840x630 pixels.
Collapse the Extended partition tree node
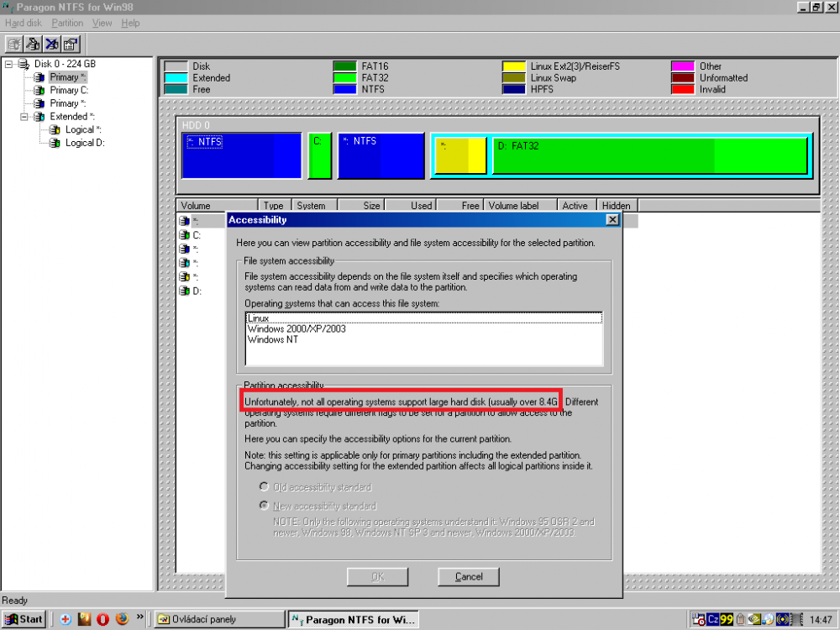pyautogui.click(x=24, y=117)
